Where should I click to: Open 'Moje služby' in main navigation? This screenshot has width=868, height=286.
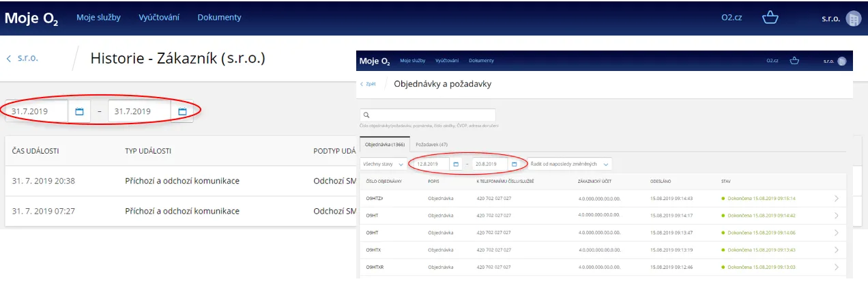point(98,18)
